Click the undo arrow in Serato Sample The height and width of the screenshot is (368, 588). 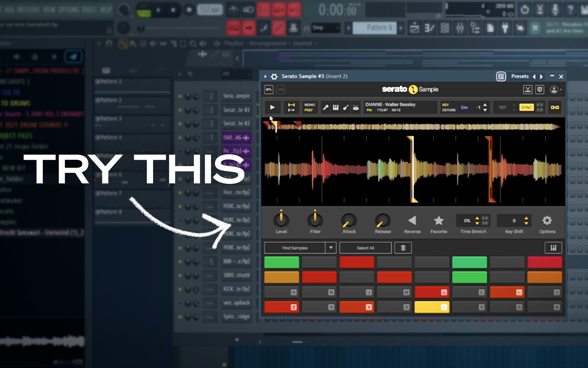click(x=269, y=90)
